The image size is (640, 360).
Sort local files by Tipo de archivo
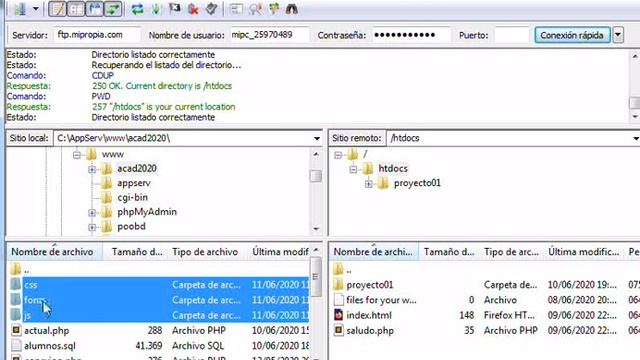205,252
